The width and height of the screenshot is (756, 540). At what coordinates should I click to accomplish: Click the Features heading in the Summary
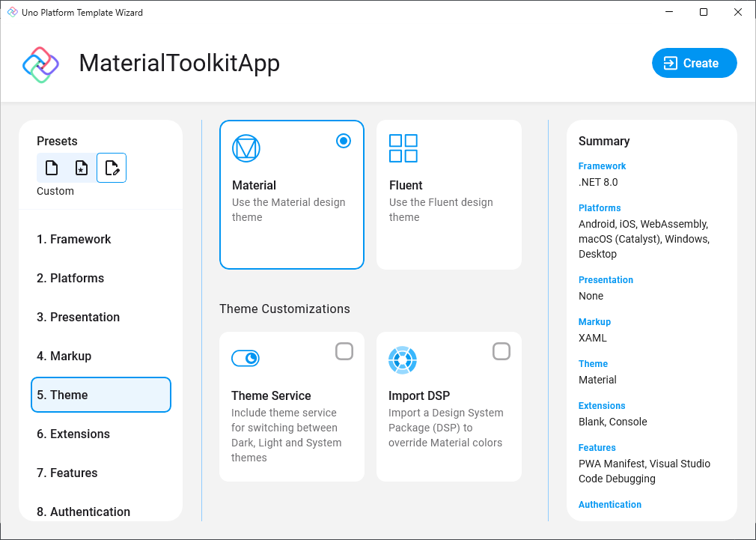coord(597,447)
